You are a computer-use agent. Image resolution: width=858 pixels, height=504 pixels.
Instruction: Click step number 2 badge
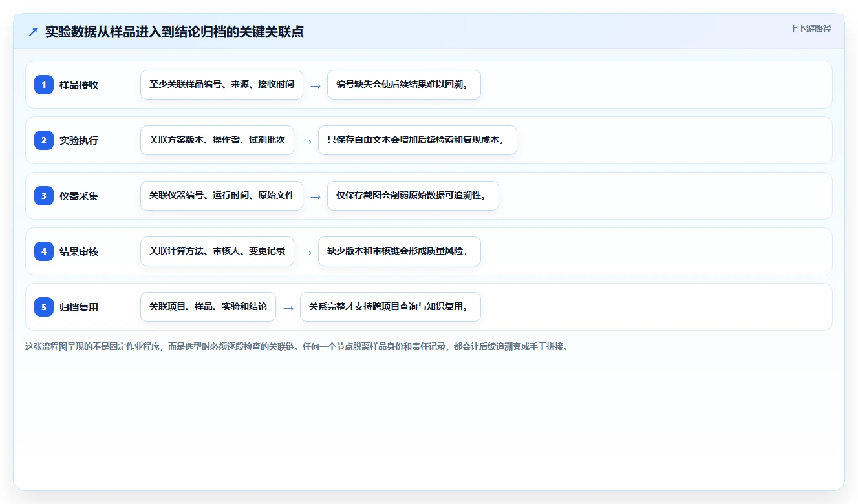(x=44, y=140)
